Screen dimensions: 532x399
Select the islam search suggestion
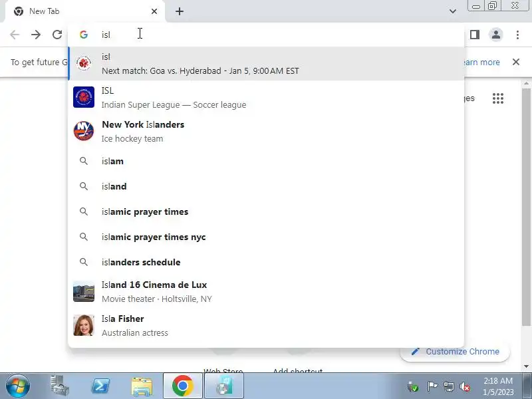point(266,161)
